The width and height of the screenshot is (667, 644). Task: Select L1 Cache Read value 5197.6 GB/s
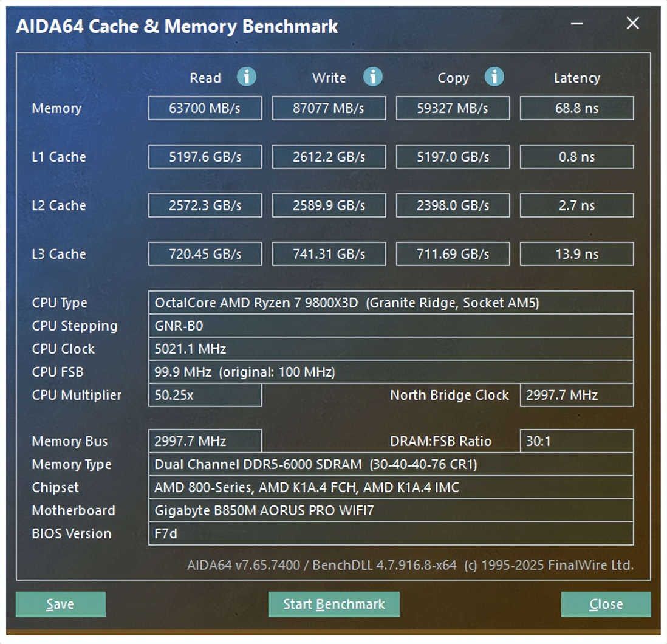click(205, 157)
